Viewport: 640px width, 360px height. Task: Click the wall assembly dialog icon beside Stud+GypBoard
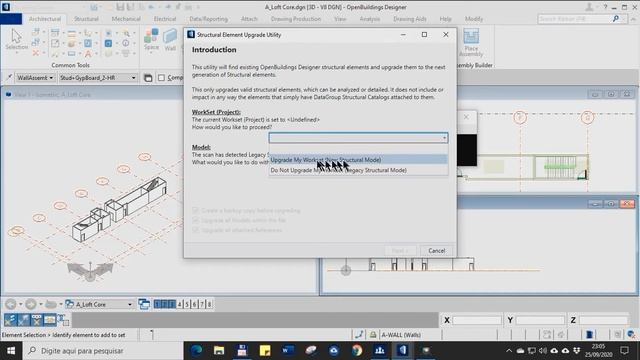pyautogui.click(x=148, y=78)
